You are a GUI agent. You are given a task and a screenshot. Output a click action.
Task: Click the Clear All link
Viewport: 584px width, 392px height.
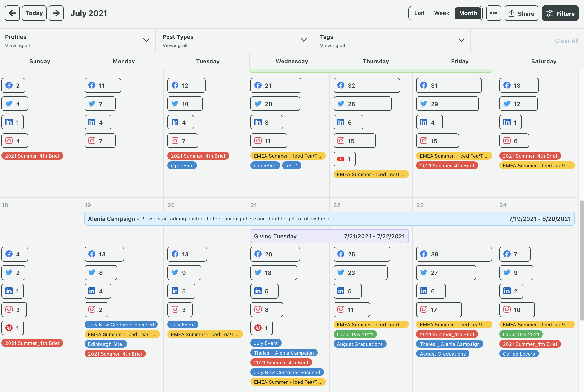(566, 41)
